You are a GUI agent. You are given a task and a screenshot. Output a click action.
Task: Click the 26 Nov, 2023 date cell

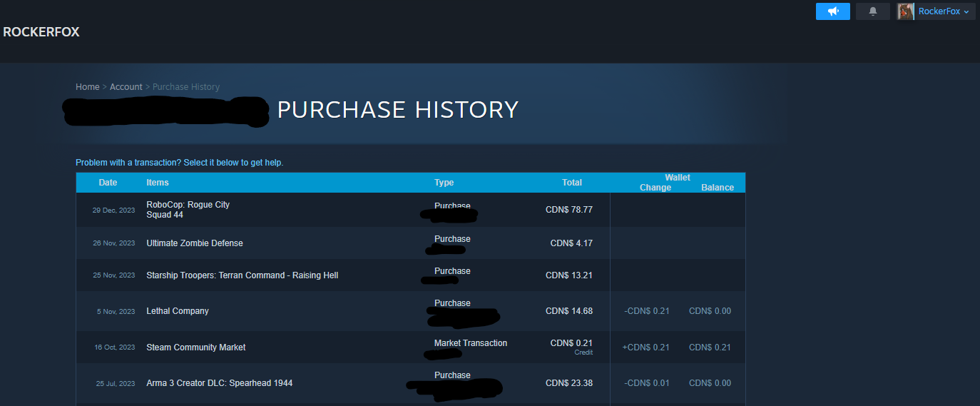click(x=113, y=243)
